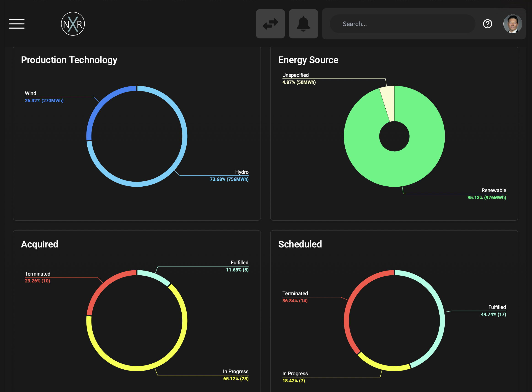Open notifications bell
The width and height of the screenshot is (532, 392).
(x=303, y=24)
